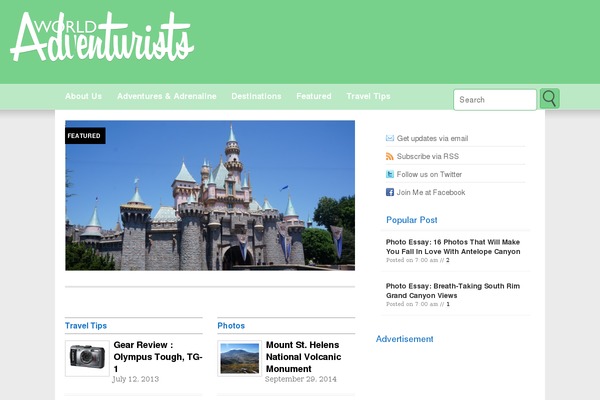Select Featured in the navigation bar
Image resolution: width=600 pixels, height=400 pixels.
click(314, 96)
